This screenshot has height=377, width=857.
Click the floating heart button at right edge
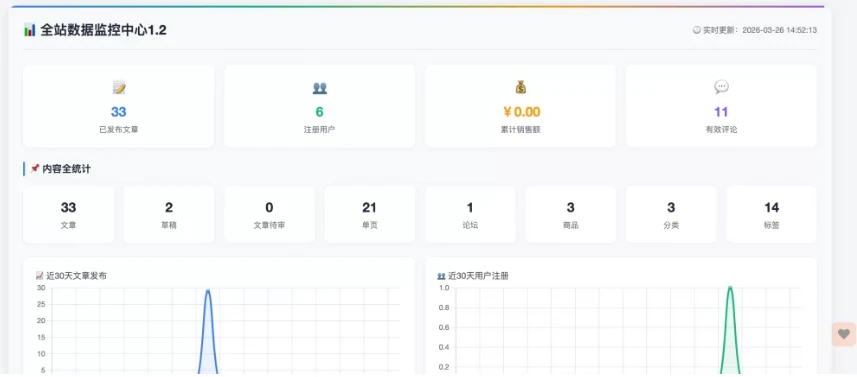pyautogui.click(x=844, y=334)
